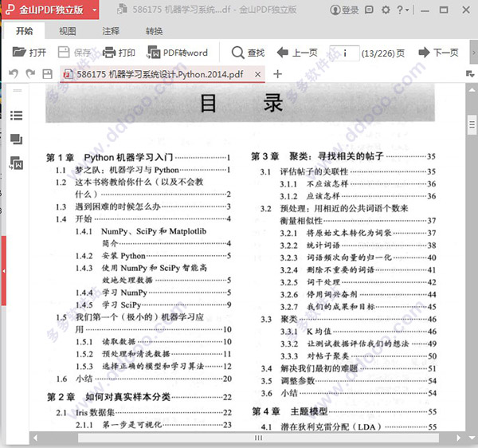Go to next page with 下一页

pyautogui.click(x=438, y=53)
